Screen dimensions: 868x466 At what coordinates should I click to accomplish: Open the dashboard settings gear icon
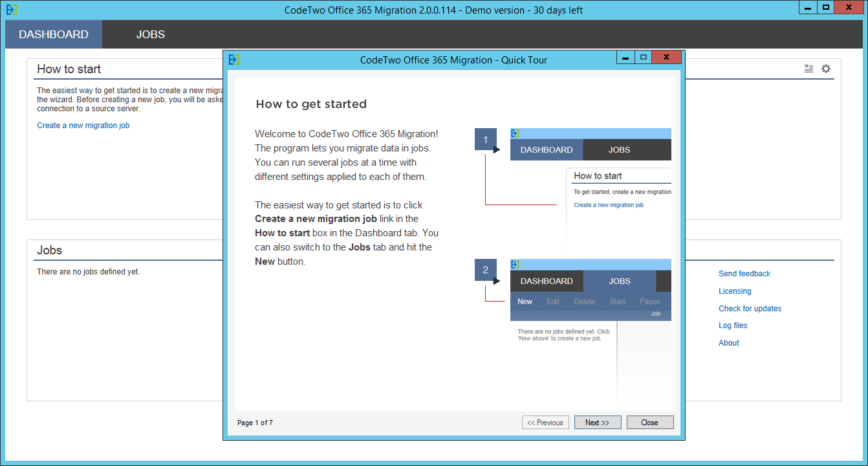(x=826, y=69)
